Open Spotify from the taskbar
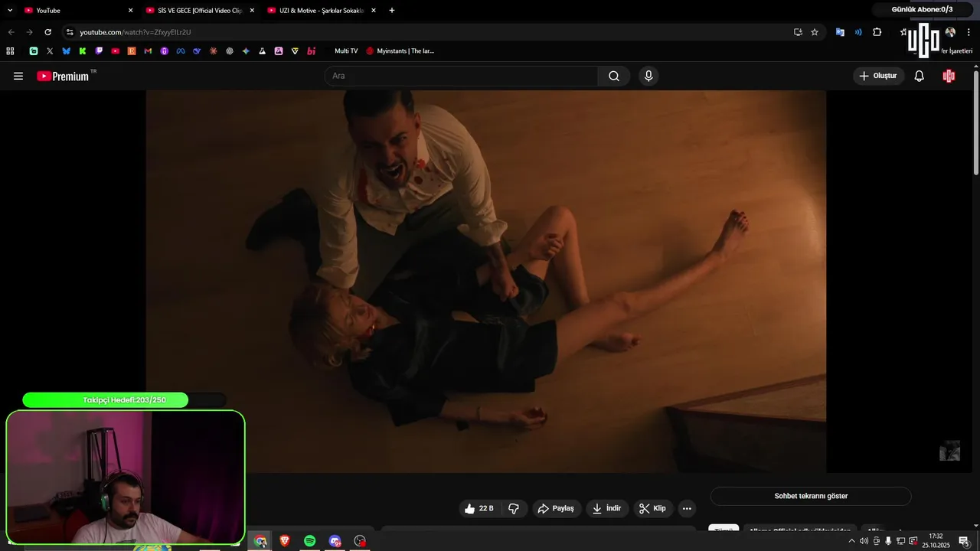This screenshot has height=551, width=980. [x=309, y=541]
